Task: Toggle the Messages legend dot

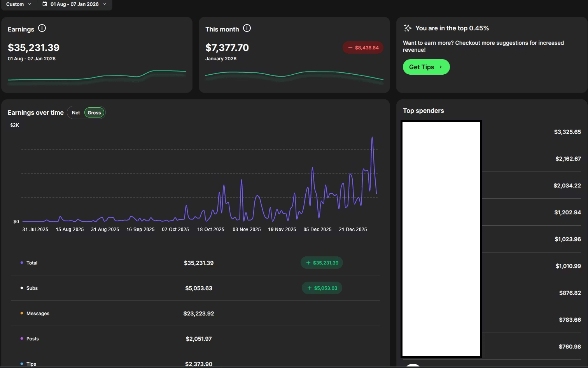Action: (x=22, y=313)
